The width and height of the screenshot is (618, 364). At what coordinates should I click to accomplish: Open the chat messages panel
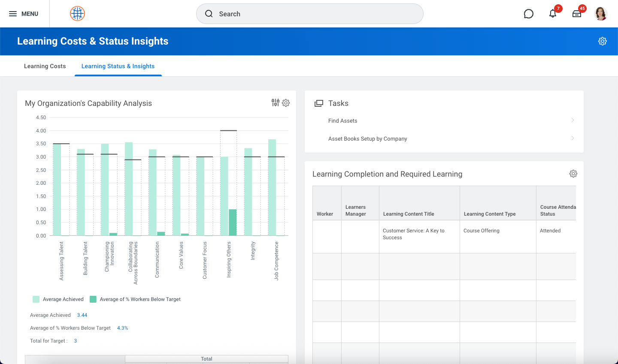click(x=528, y=14)
